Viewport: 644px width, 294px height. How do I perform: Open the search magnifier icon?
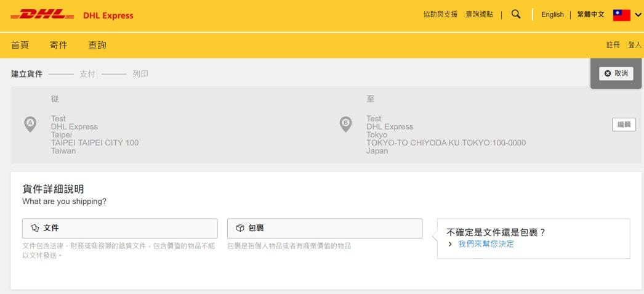tap(517, 14)
